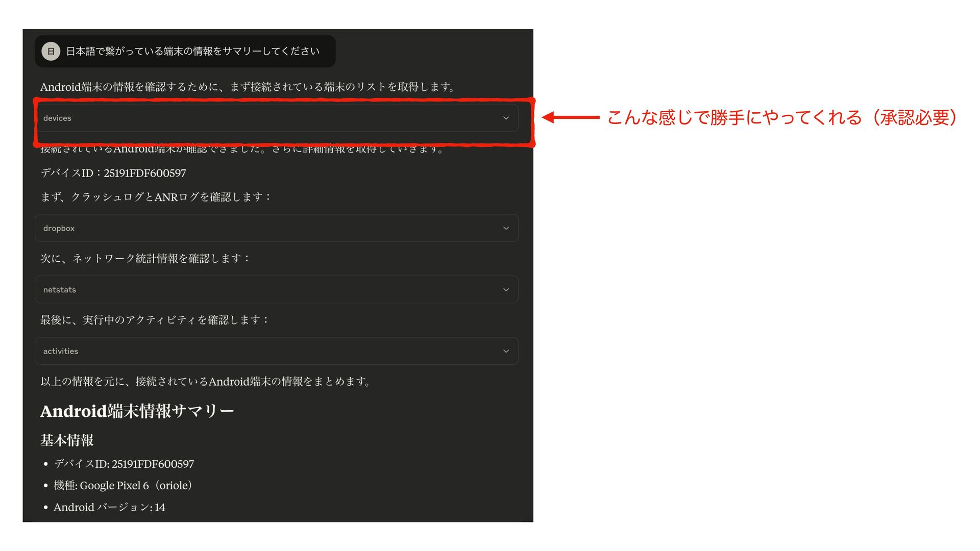
Task: Expand the dropbox tool call chevron
Action: pyautogui.click(x=506, y=228)
